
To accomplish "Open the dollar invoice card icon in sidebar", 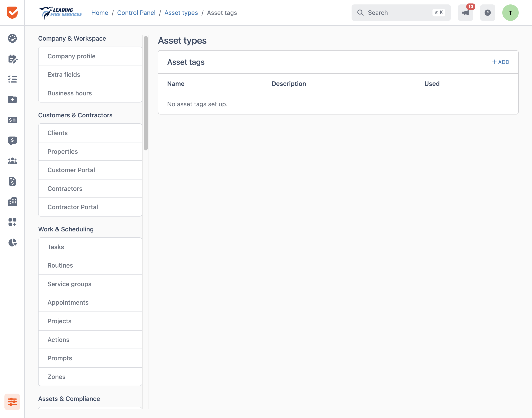I will tap(12, 120).
